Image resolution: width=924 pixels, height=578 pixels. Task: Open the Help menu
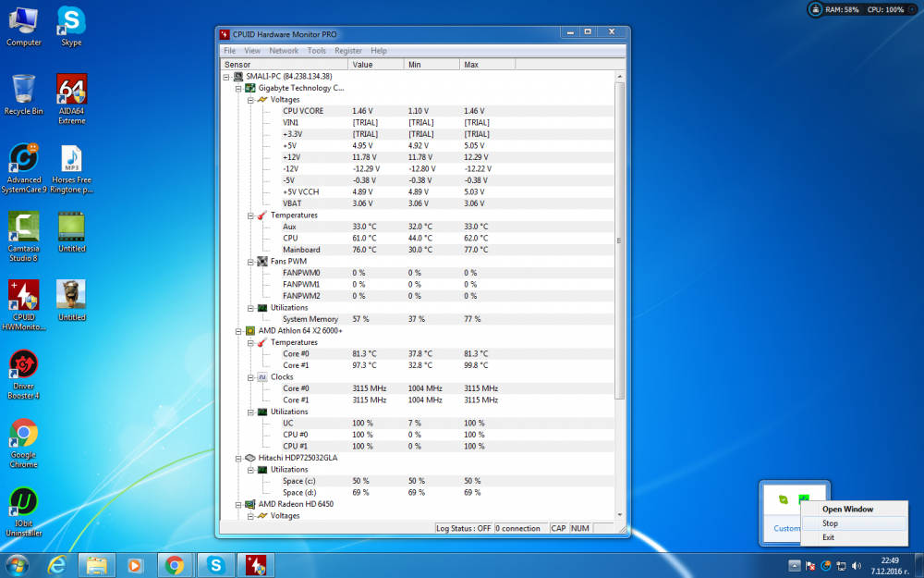(379, 51)
